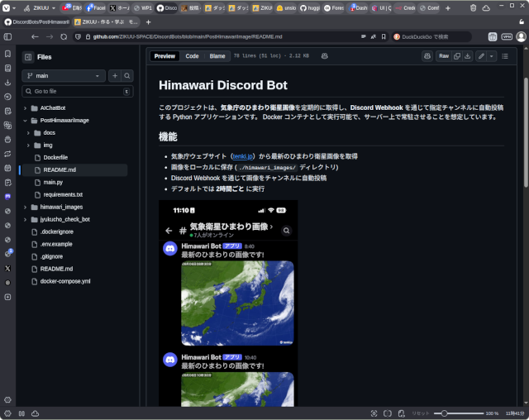Download raw file icon
The height and width of the screenshot is (420, 529).
[x=468, y=56]
